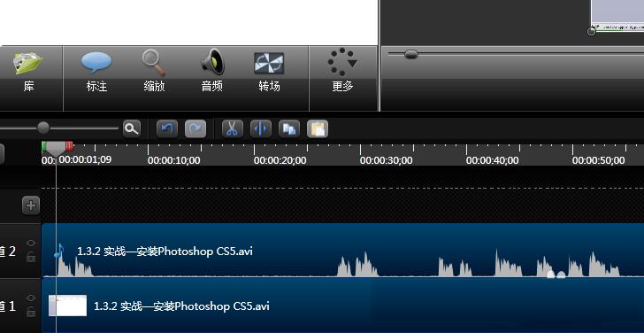Click the video clip thumbnail on track 1
The image size is (644, 333).
click(68, 306)
